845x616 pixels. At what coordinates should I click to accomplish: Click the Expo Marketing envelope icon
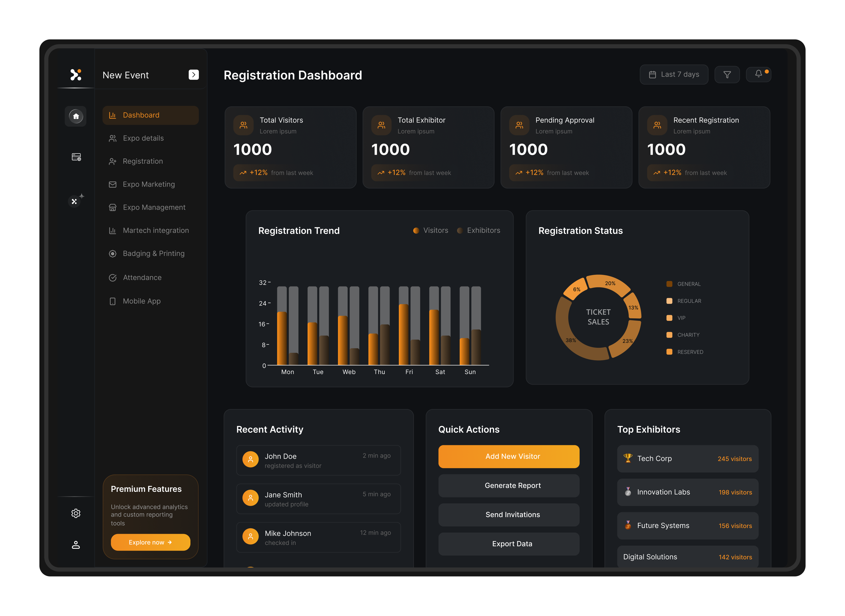click(x=113, y=184)
